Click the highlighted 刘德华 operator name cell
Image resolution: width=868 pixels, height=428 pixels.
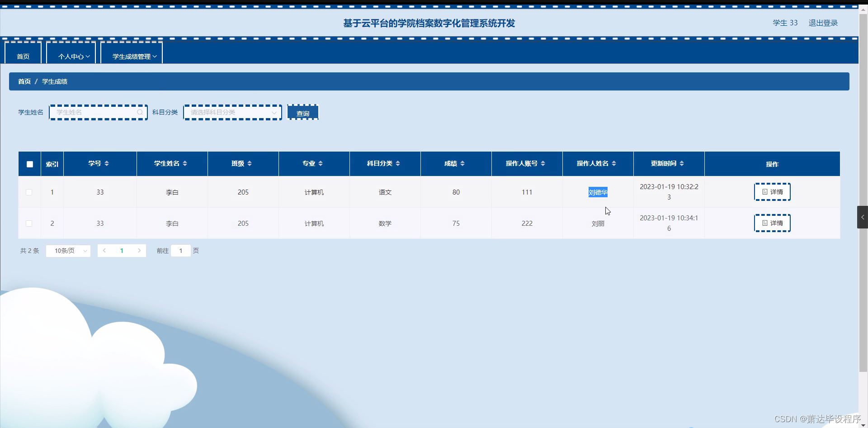click(598, 192)
